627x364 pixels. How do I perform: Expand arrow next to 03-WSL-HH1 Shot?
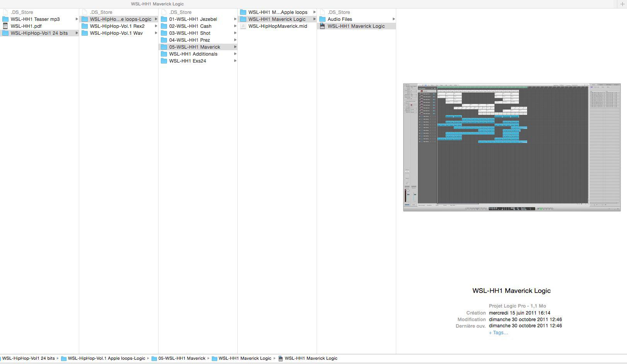tap(235, 33)
